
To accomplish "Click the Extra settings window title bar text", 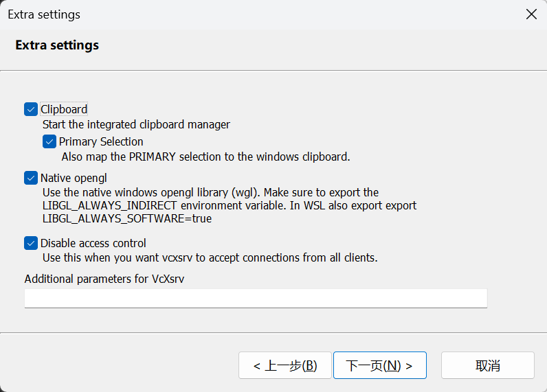I will coord(44,14).
